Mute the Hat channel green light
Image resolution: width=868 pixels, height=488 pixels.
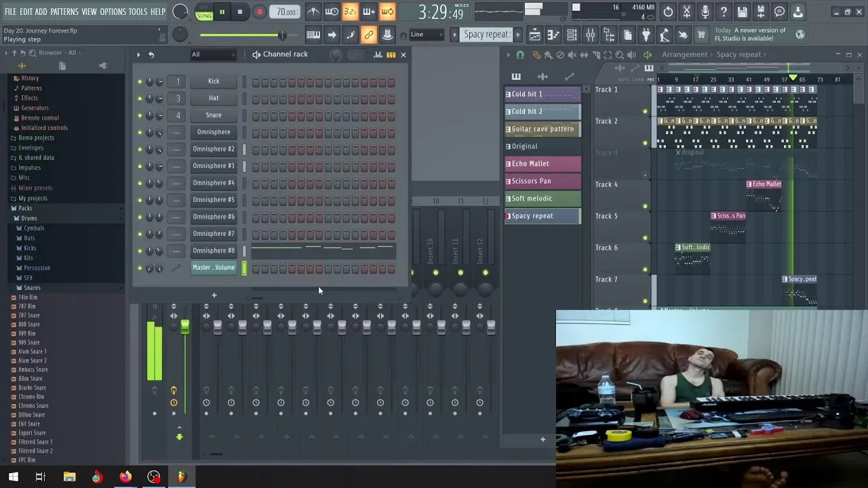point(140,98)
